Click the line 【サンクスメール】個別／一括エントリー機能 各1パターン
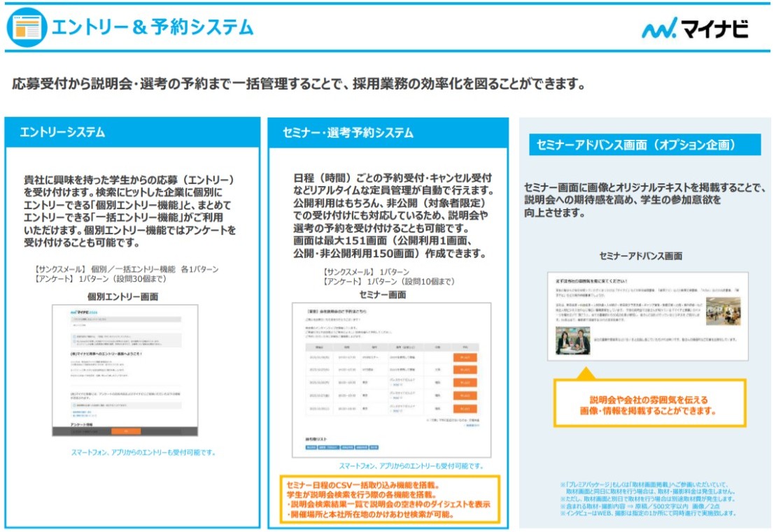 tap(126, 269)
